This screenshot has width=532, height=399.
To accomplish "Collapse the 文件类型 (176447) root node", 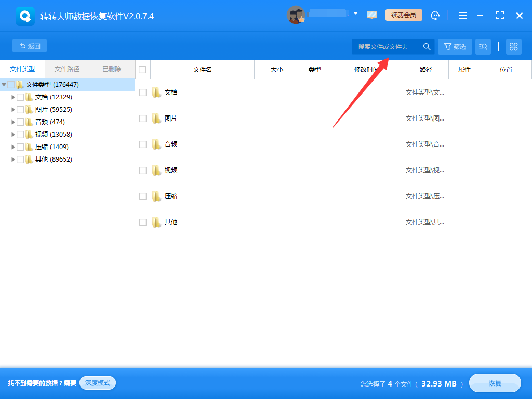I will (5, 84).
